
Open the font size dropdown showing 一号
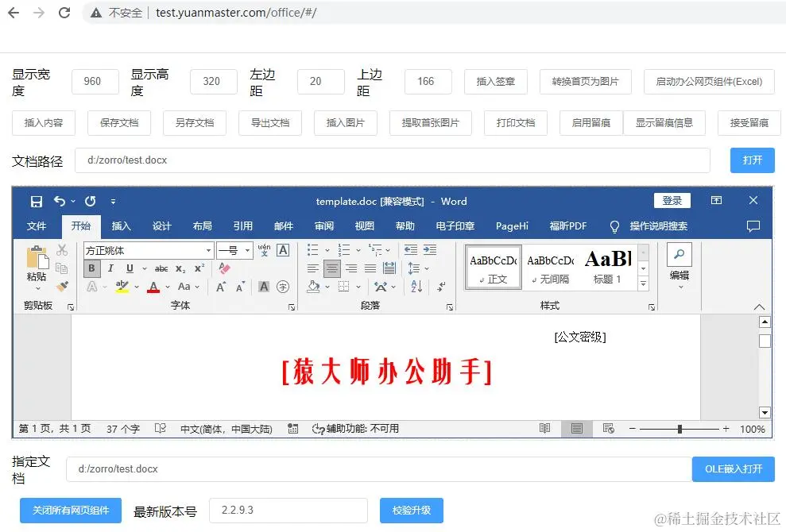click(246, 251)
